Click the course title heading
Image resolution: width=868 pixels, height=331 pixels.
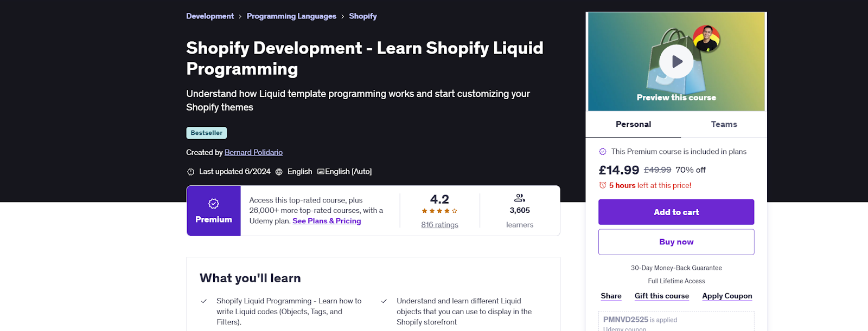point(365,59)
